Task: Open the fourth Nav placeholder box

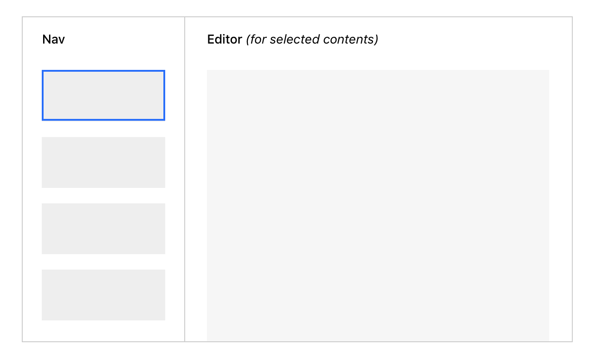Action: click(103, 295)
